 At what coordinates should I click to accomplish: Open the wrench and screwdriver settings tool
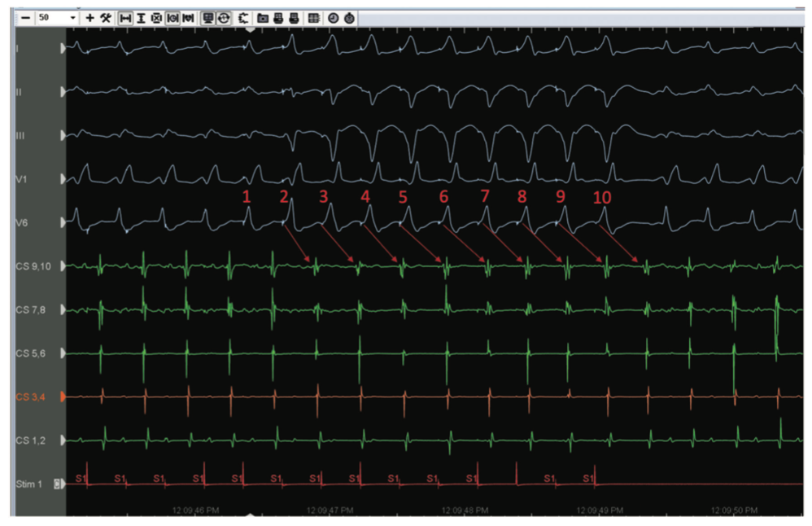tap(106, 17)
